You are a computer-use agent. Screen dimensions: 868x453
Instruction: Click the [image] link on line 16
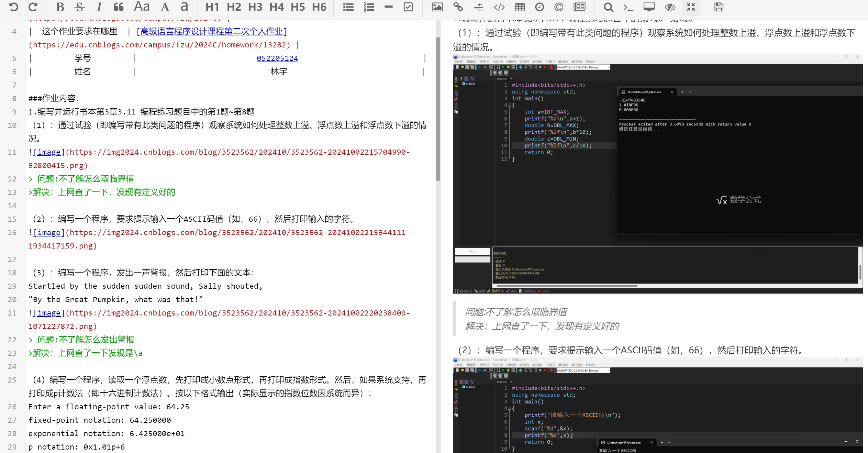49,232
